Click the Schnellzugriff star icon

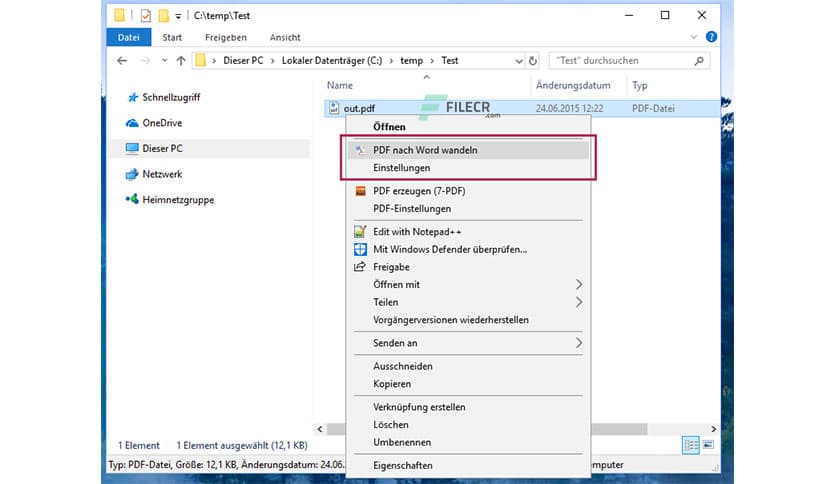[x=133, y=97]
